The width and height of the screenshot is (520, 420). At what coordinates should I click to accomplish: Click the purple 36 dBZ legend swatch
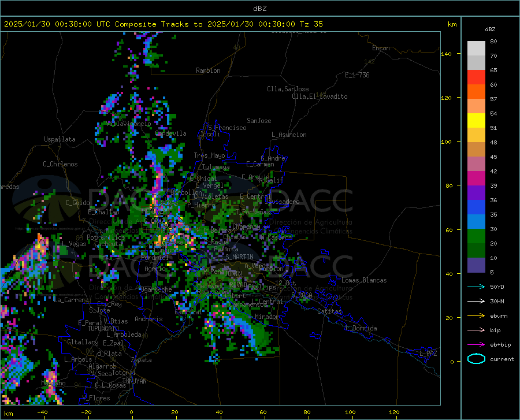tap(476, 193)
